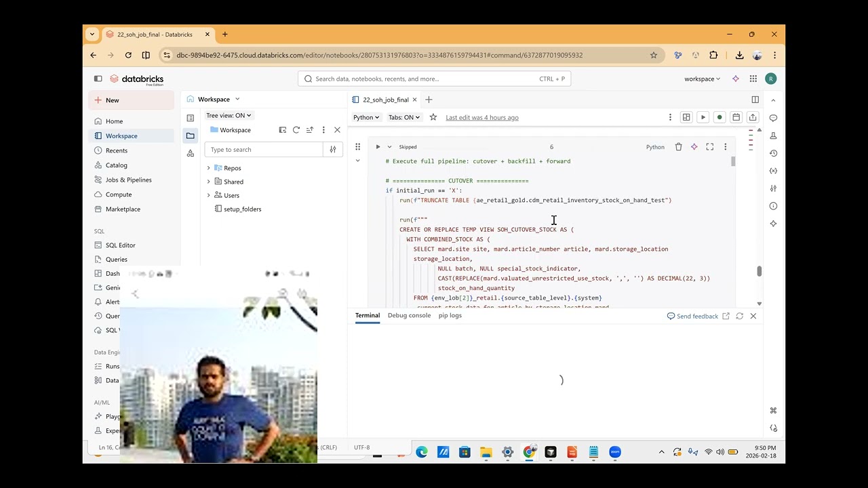
Task: Open the compute status green dot button
Action: (719, 117)
